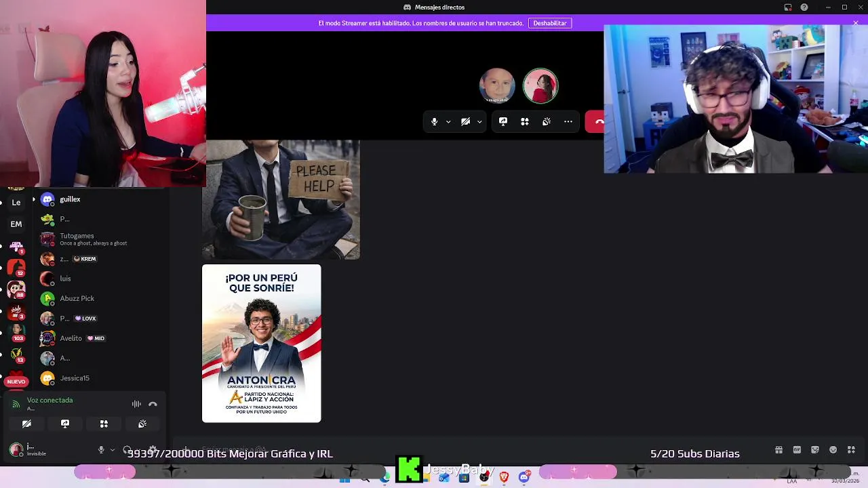
Task: Mute the microphone in call controls
Action: click(x=435, y=121)
